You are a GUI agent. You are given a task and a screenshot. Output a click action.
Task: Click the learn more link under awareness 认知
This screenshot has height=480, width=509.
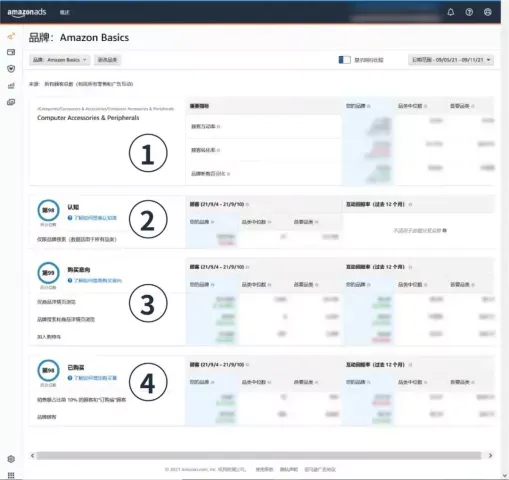coord(92,218)
